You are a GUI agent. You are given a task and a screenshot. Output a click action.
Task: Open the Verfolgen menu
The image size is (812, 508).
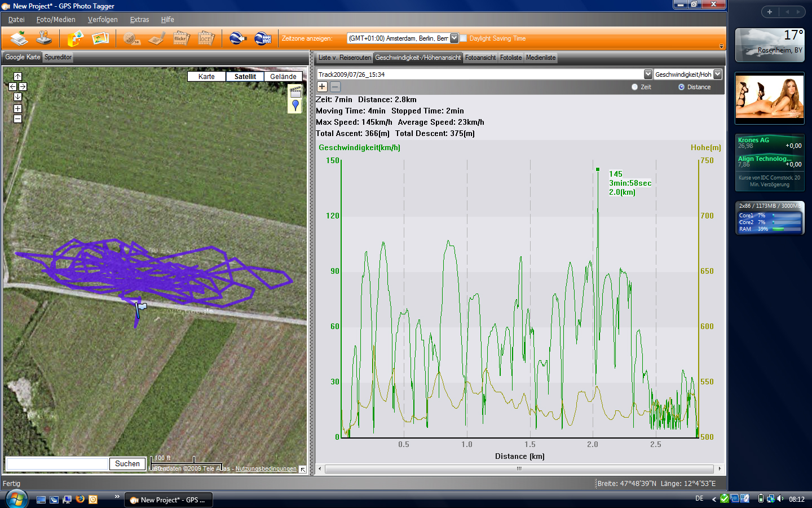tap(103, 19)
